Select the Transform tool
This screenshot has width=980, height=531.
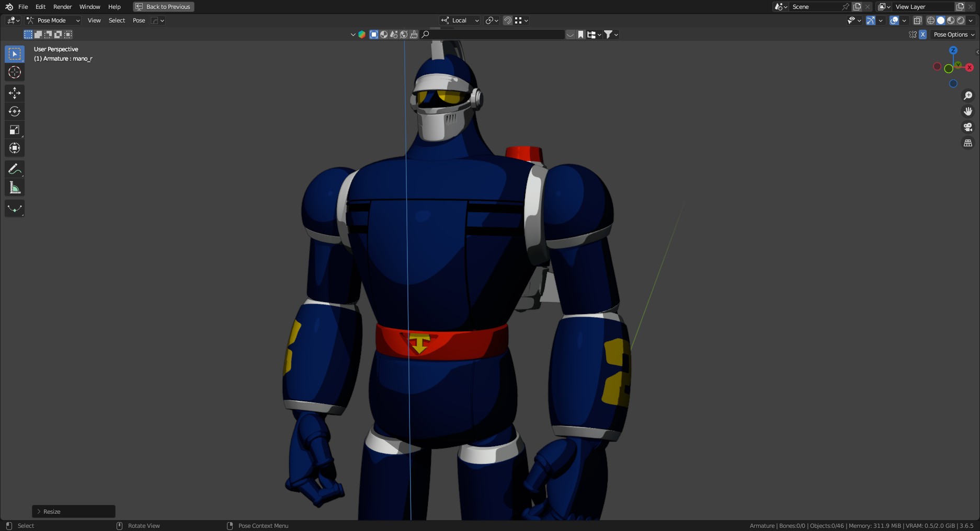[15, 148]
